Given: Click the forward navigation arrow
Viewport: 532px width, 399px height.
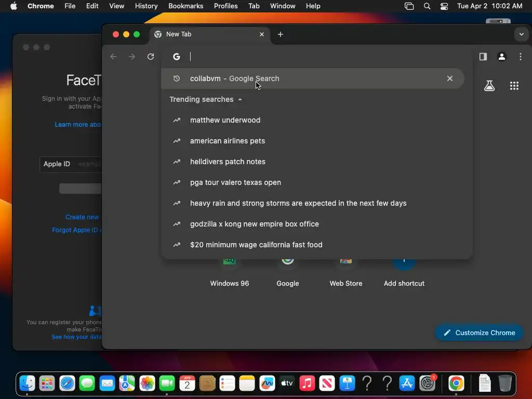Looking at the screenshot, I should (x=132, y=57).
